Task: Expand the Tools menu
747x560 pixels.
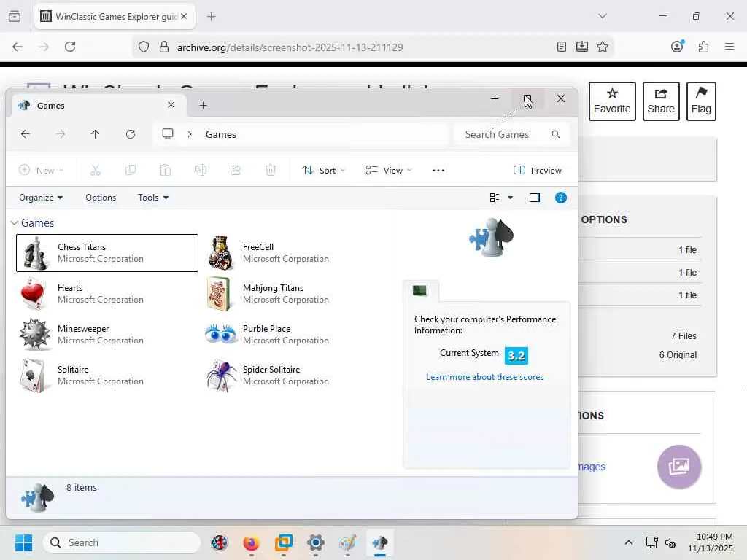Action: click(x=153, y=198)
